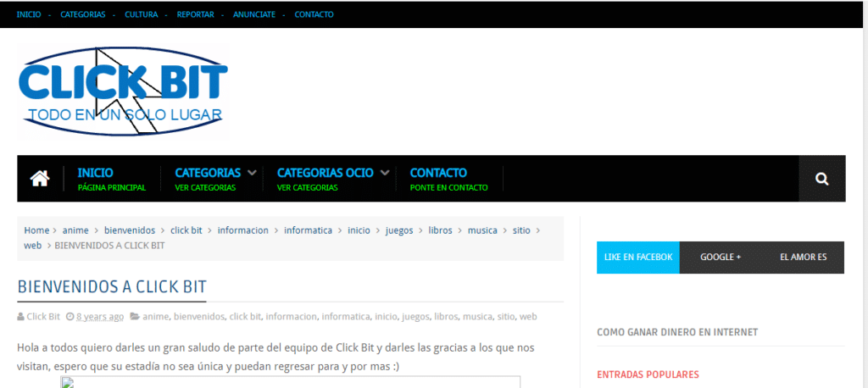The height and width of the screenshot is (388, 868).
Task: Click libros tag in post meta
Action: [446, 317]
